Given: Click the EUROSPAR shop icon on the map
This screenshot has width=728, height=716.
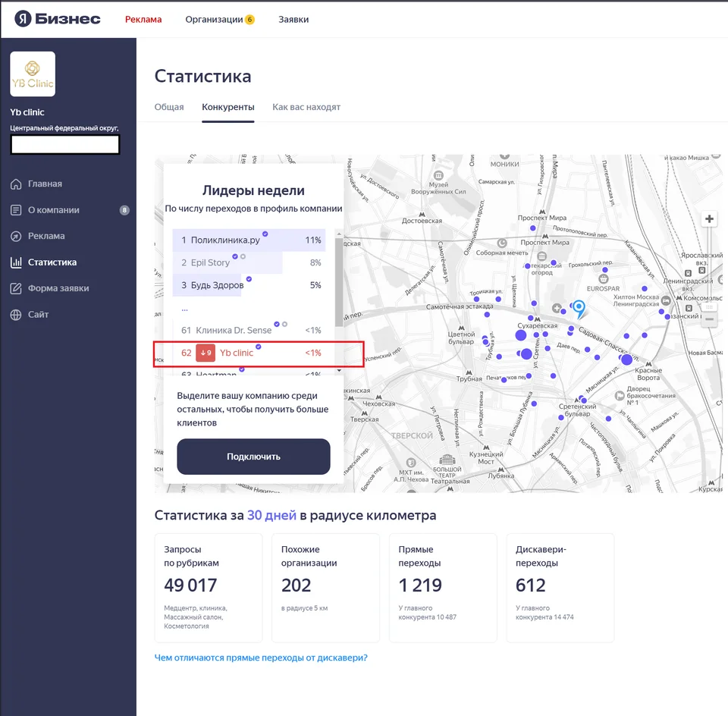Looking at the screenshot, I should [x=603, y=278].
